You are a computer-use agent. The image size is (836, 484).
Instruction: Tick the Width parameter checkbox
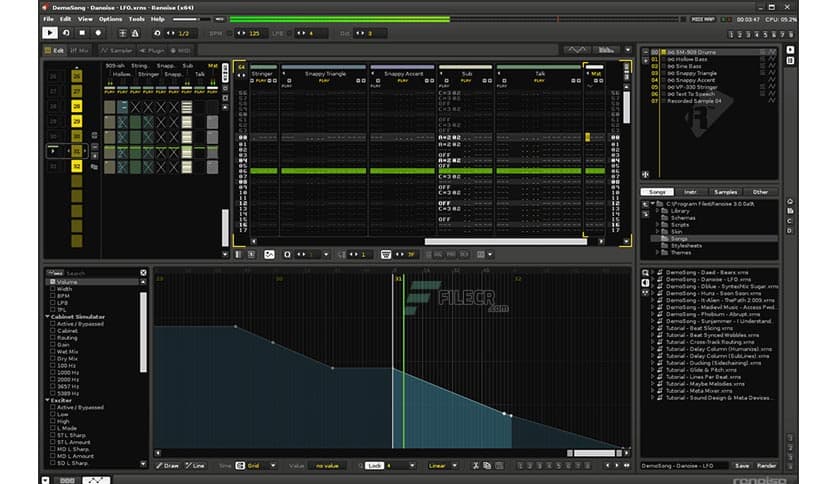point(52,288)
